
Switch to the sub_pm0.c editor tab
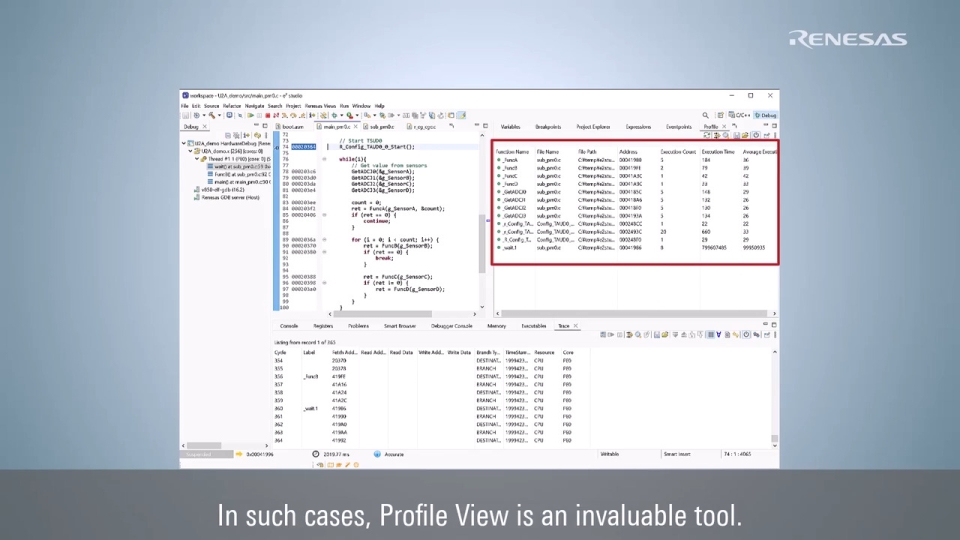378,127
